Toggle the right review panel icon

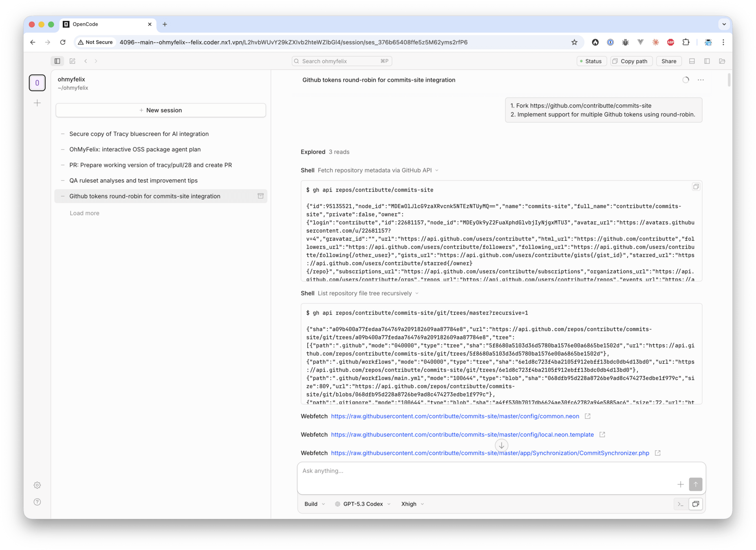click(707, 61)
